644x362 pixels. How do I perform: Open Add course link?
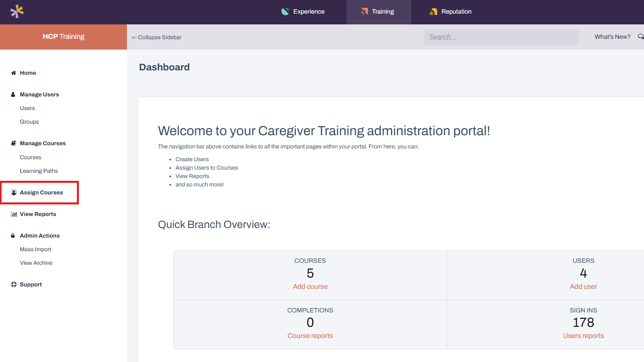(x=310, y=286)
